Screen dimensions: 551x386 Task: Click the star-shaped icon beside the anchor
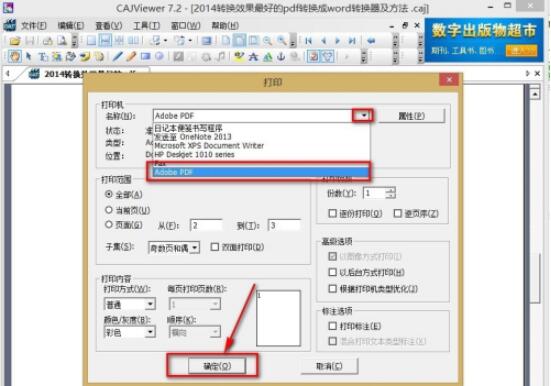click(253, 56)
